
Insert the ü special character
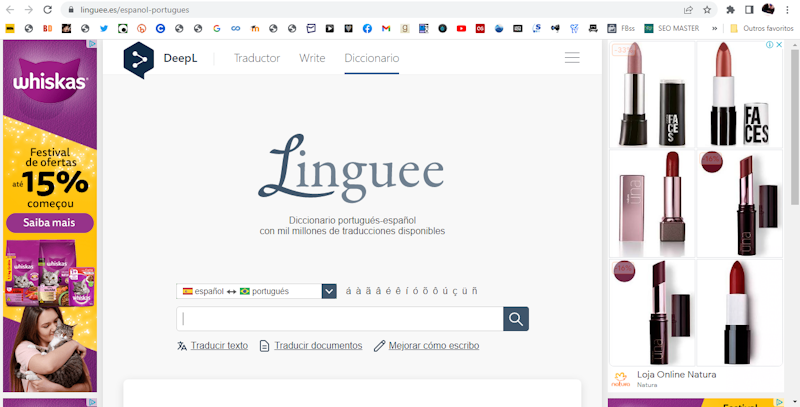click(465, 291)
